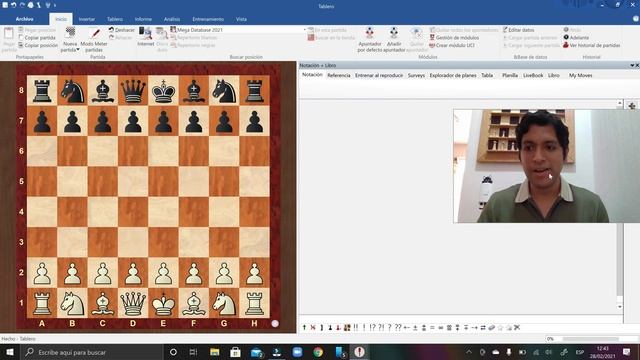Open the Mega Database 2021 dropdown
640x360 pixels.
304,30
